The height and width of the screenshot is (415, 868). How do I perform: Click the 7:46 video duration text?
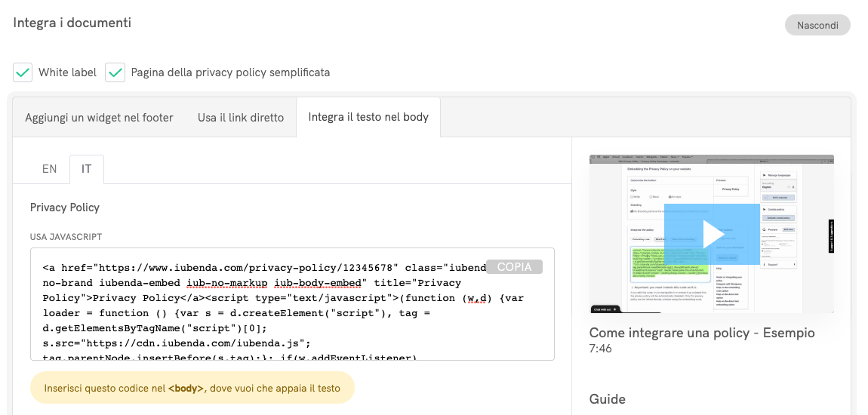(x=600, y=349)
